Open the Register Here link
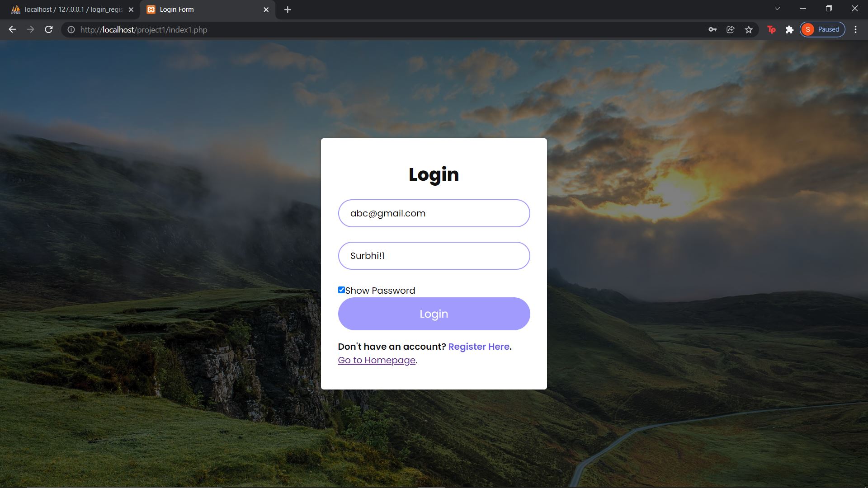 coord(478,347)
